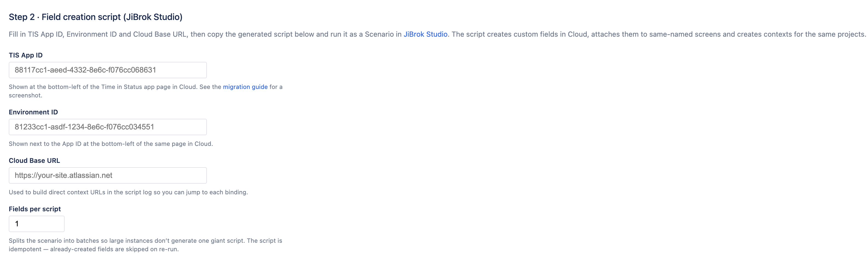
Task: Click the context URLs explanation text
Action: (x=128, y=192)
